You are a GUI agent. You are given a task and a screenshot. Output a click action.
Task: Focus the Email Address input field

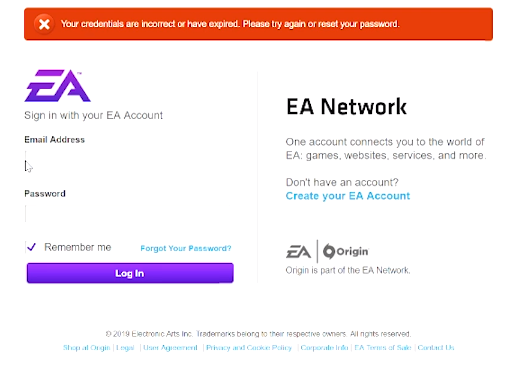click(x=129, y=160)
